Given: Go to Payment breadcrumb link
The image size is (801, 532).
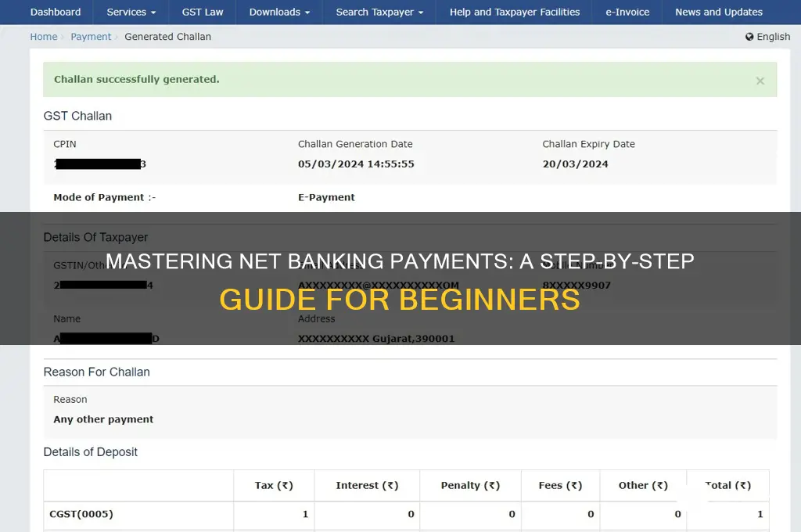Looking at the screenshot, I should [91, 37].
